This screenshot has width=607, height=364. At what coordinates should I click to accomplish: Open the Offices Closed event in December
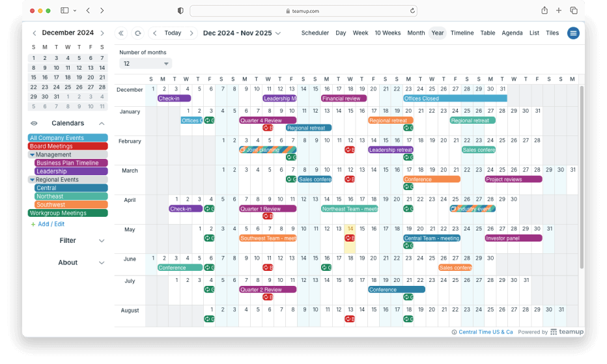pyautogui.click(x=455, y=99)
